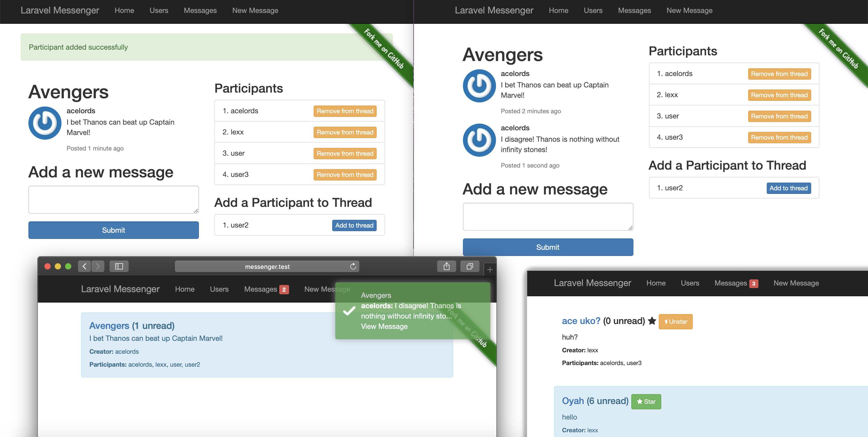Open Messages tab with badge 3
Image resolution: width=868 pixels, height=437 pixels.
[x=736, y=283]
